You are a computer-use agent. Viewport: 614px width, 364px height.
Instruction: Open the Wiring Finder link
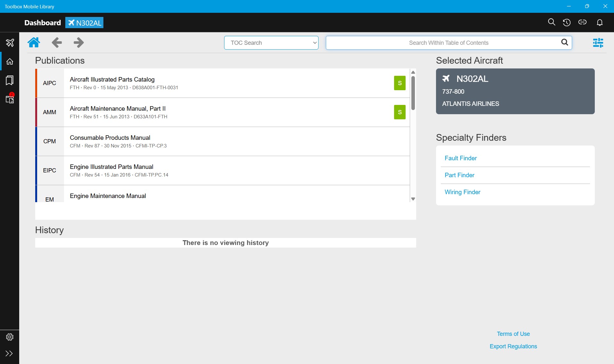pos(462,192)
